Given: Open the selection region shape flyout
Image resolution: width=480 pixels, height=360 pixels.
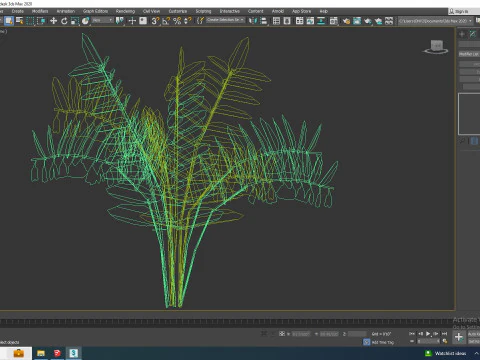Looking at the screenshot, I should click(x=30, y=21).
